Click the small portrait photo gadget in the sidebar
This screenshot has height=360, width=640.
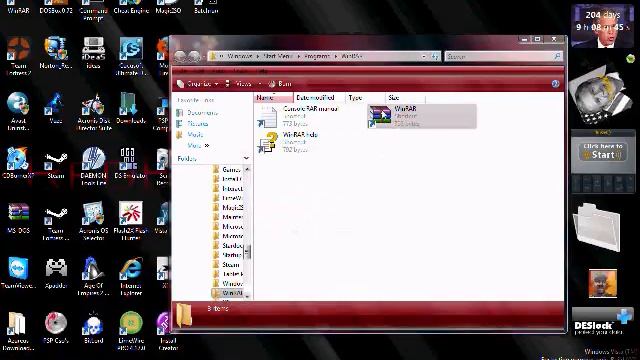[602, 283]
